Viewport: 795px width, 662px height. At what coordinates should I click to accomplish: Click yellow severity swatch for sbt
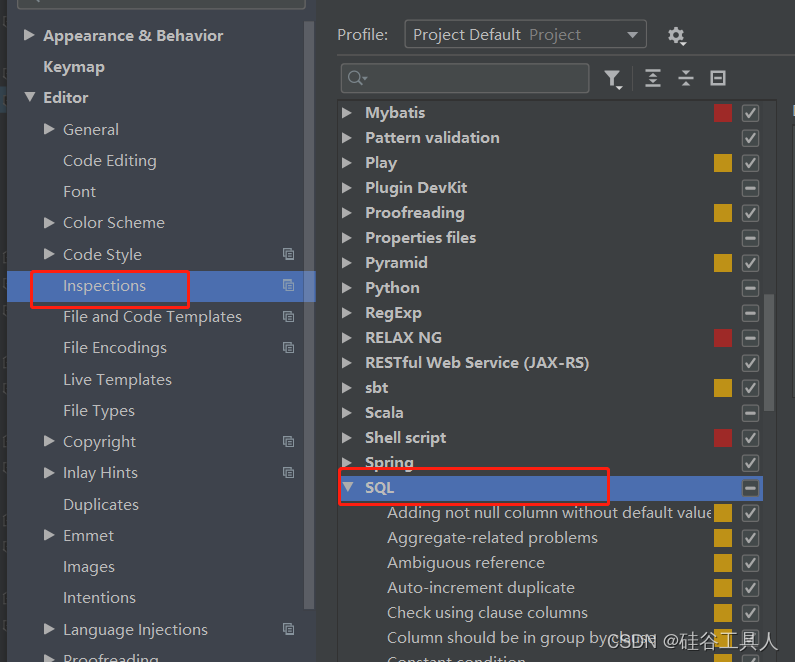coord(722,388)
